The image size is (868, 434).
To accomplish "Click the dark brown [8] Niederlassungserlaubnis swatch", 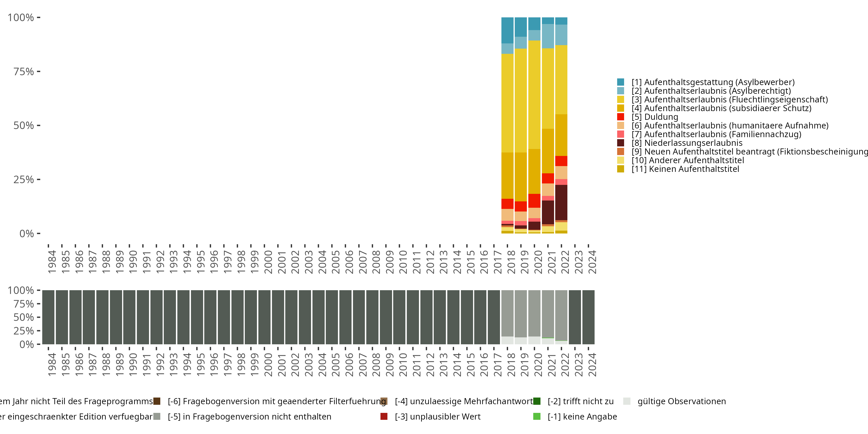I will click(x=620, y=143).
